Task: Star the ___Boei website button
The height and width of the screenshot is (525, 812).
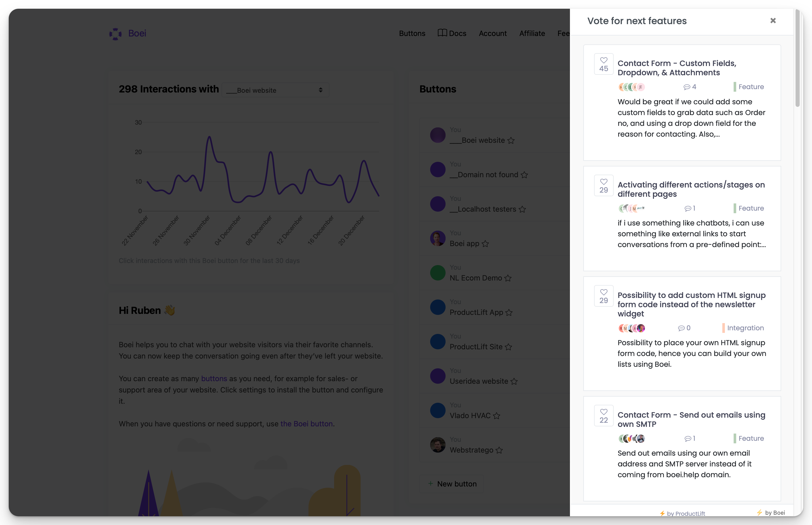Action: 511,140
